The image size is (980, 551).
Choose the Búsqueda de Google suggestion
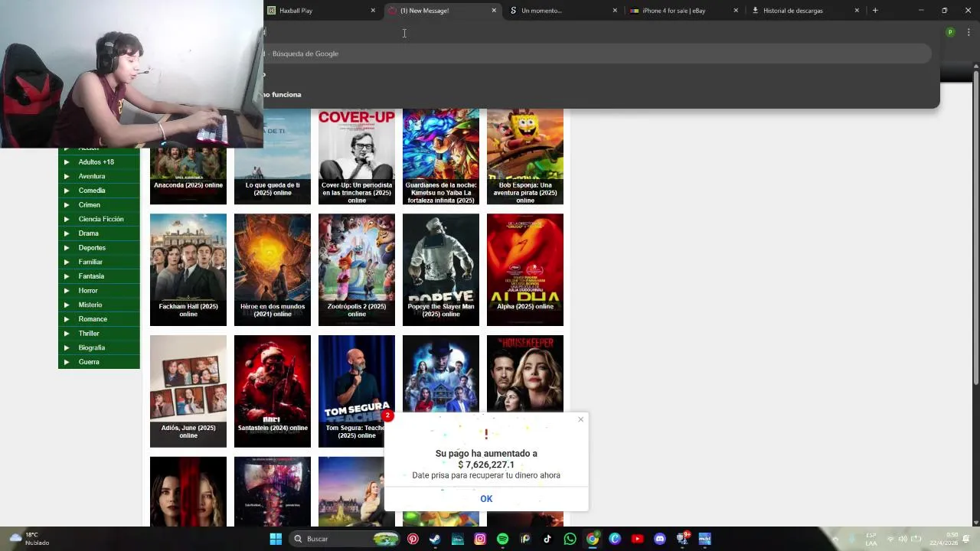(x=597, y=54)
